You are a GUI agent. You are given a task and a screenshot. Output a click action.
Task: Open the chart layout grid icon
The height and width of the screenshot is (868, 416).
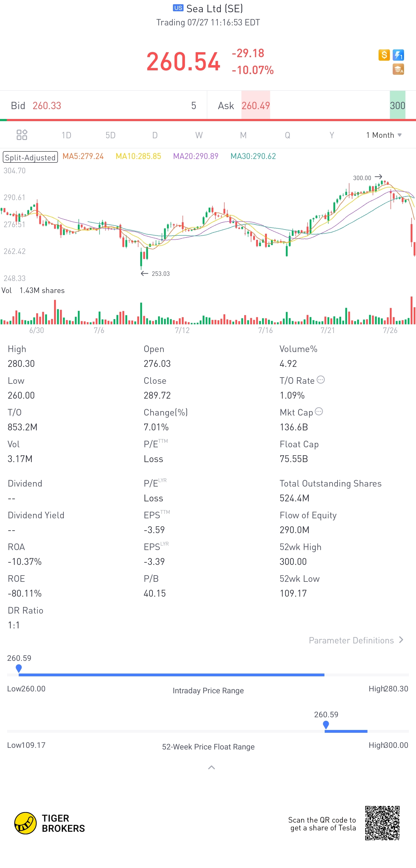[x=22, y=135]
